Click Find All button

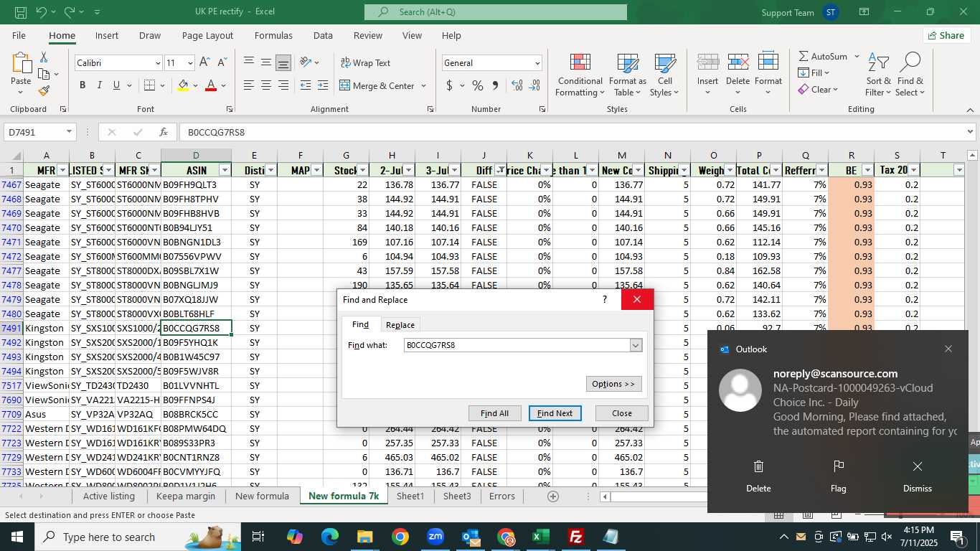tap(494, 413)
